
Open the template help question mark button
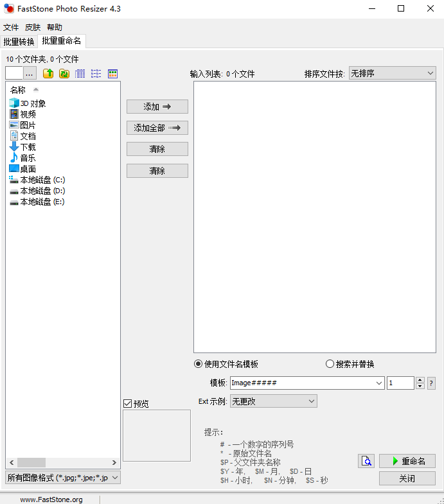point(431,383)
